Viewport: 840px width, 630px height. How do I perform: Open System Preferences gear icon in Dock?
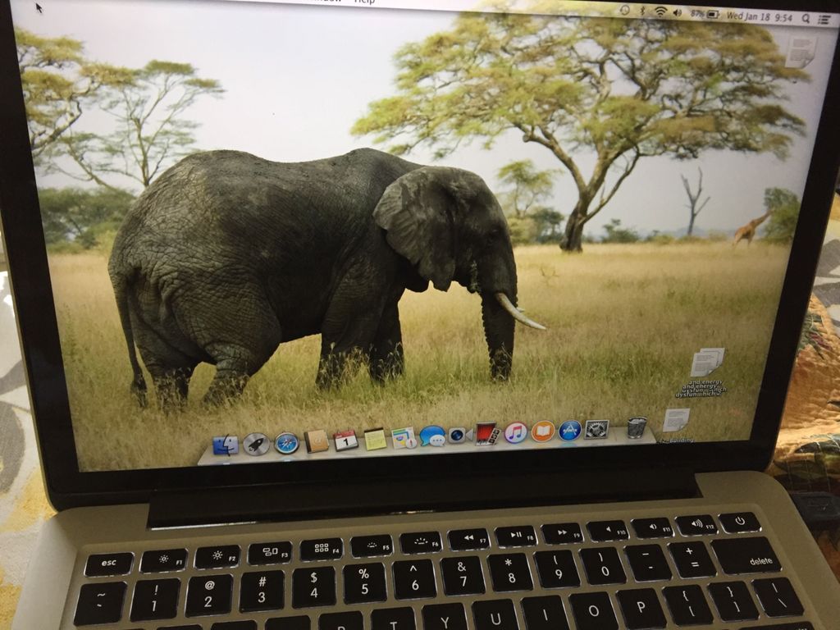click(x=596, y=429)
